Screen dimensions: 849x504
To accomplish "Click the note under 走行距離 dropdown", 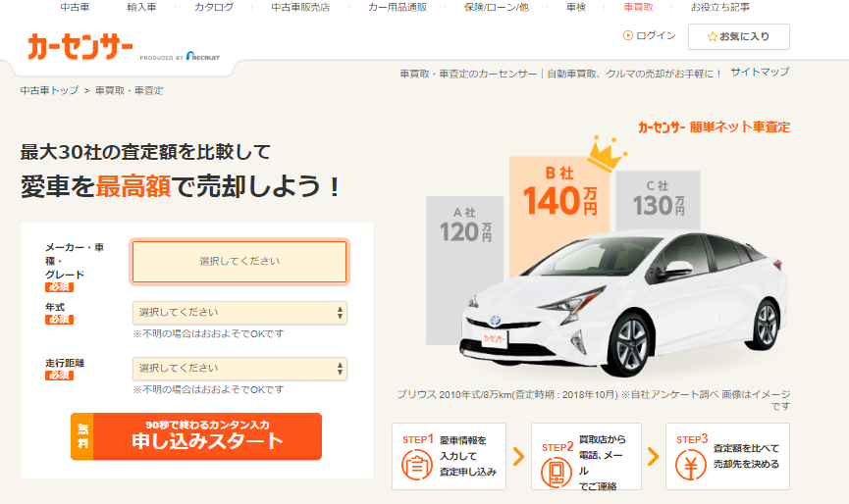I will pyautogui.click(x=208, y=389).
